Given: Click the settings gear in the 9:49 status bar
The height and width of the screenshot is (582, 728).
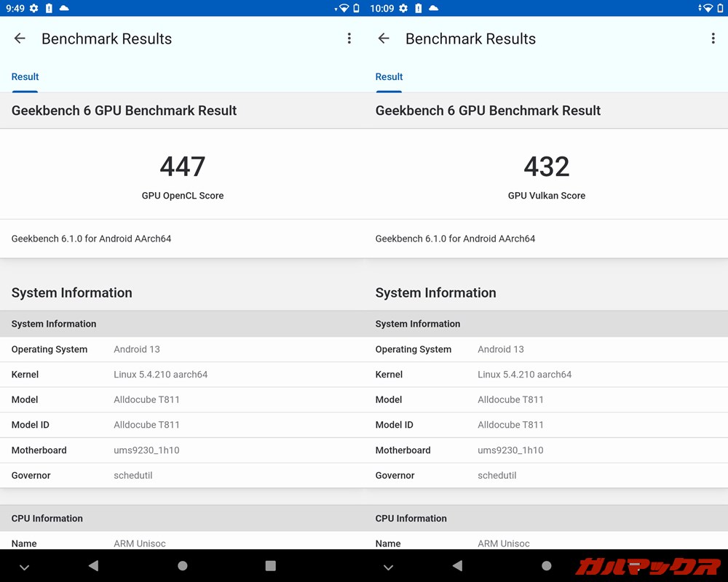Looking at the screenshot, I should tap(33, 8).
